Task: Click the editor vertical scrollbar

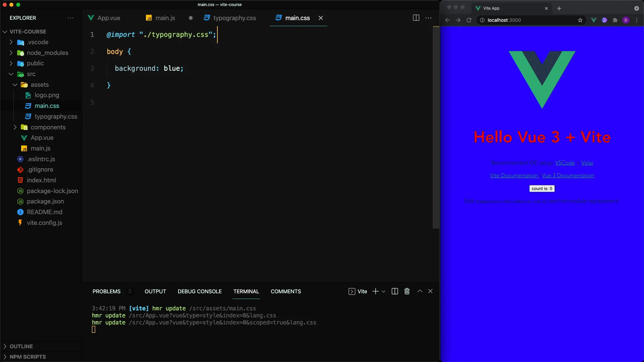Action: 436,127
